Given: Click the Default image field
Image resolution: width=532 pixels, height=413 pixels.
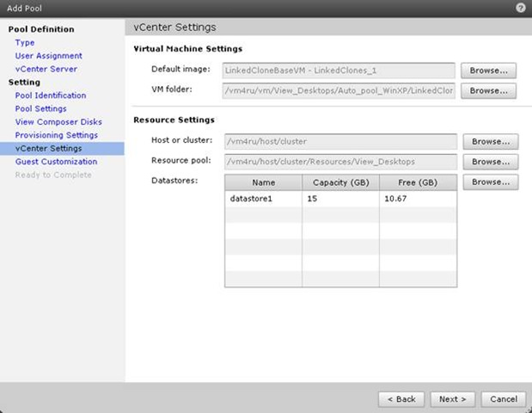Looking at the screenshot, I should [x=339, y=71].
